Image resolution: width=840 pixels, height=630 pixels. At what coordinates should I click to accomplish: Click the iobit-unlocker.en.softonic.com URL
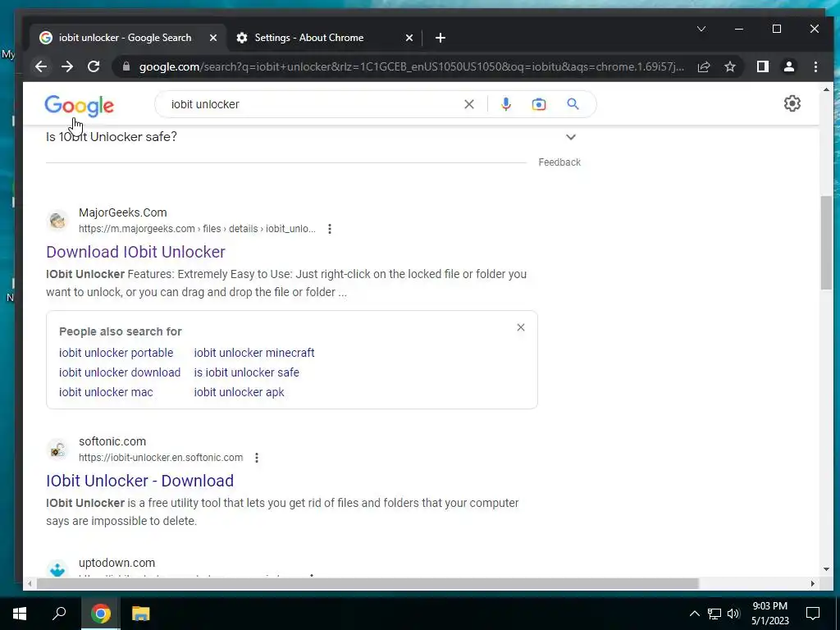click(161, 458)
